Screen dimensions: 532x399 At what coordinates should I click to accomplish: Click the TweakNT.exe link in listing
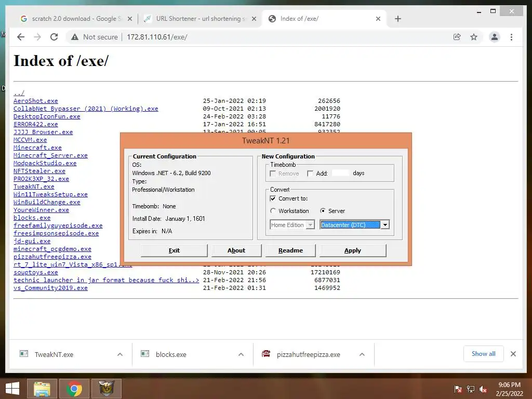coord(34,187)
